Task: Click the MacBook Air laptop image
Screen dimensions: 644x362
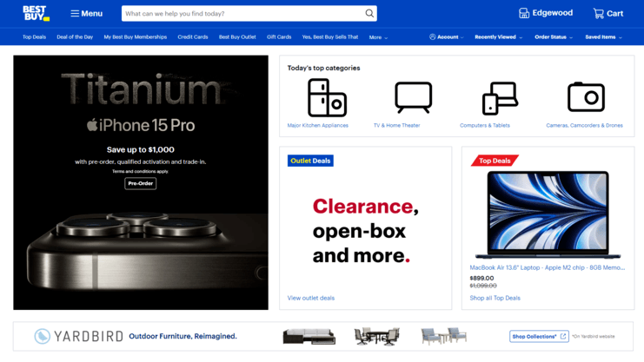Action: 548,215
